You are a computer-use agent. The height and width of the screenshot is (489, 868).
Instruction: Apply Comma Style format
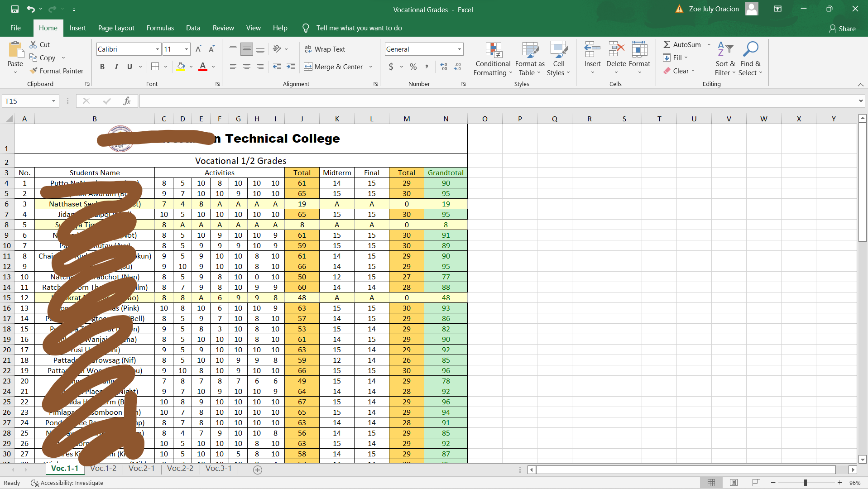(x=427, y=67)
